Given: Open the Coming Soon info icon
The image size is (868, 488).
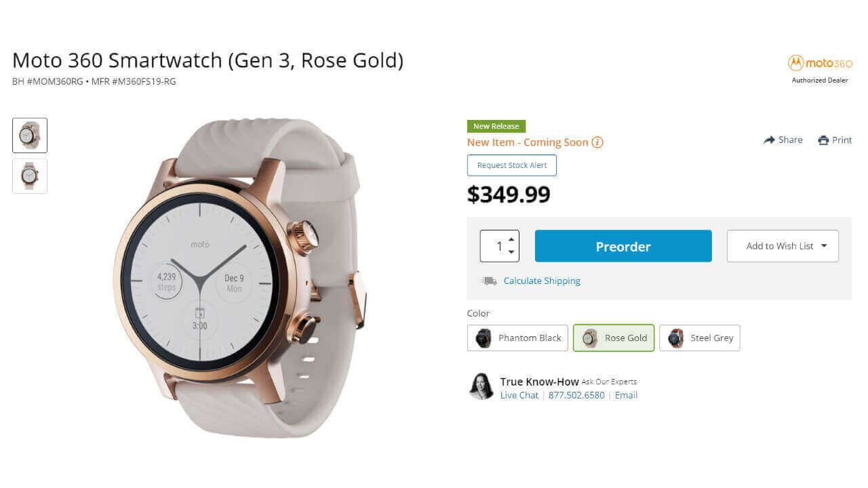Looking at the screenshot, I should pyautogui.click(x=597, y=142).
